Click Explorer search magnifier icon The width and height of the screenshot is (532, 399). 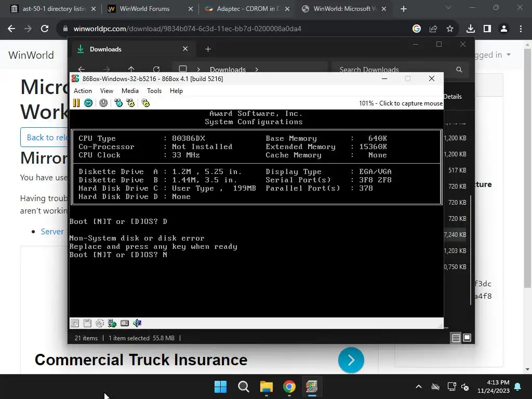click(459, 70)
